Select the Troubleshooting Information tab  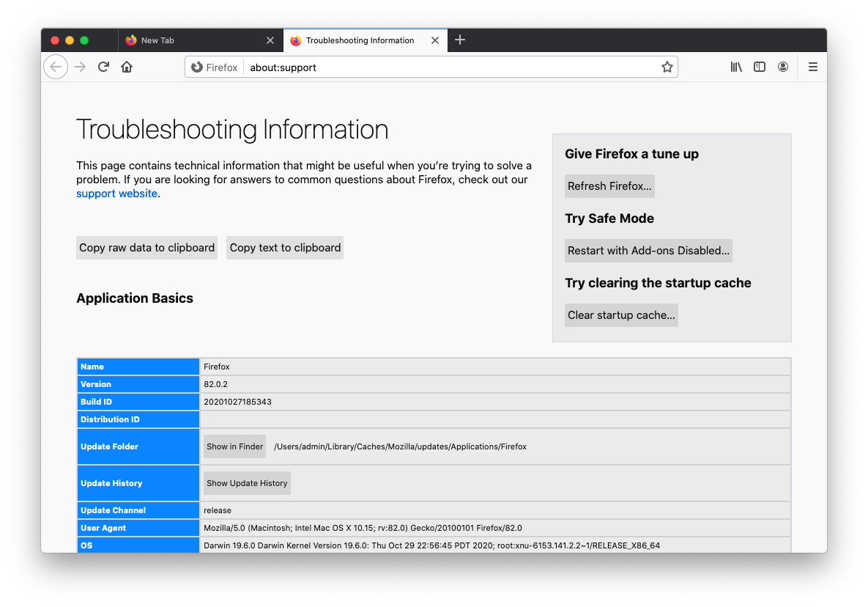(366, 40)
